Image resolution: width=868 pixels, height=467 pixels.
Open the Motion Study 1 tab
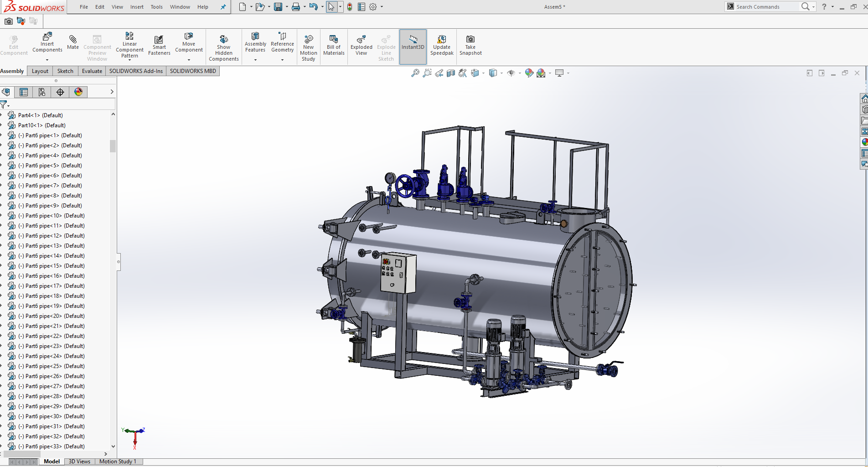coord(118,462)
